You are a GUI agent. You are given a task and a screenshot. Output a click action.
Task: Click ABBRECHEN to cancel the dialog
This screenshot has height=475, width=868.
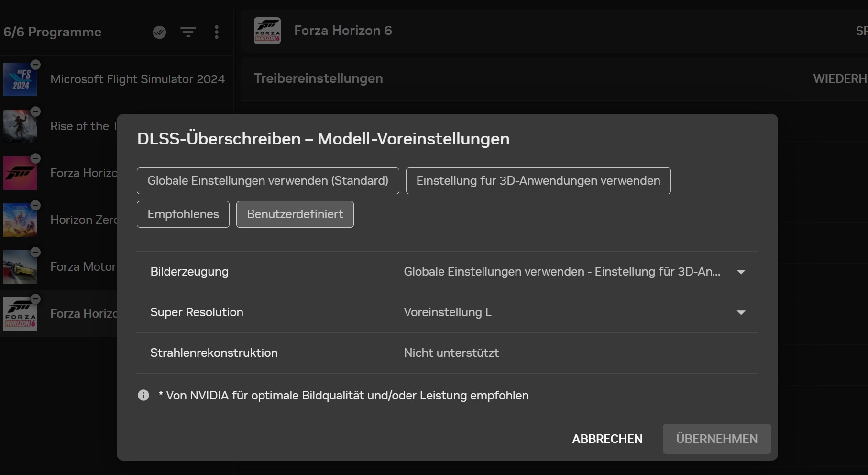[607, 439]
